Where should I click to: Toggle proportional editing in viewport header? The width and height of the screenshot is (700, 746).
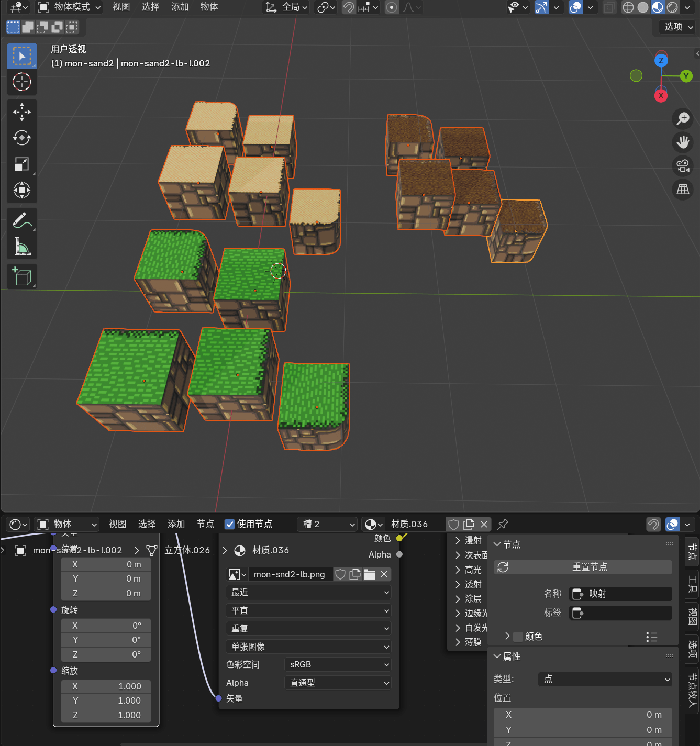pyautogui.click(x=391, y=7)
